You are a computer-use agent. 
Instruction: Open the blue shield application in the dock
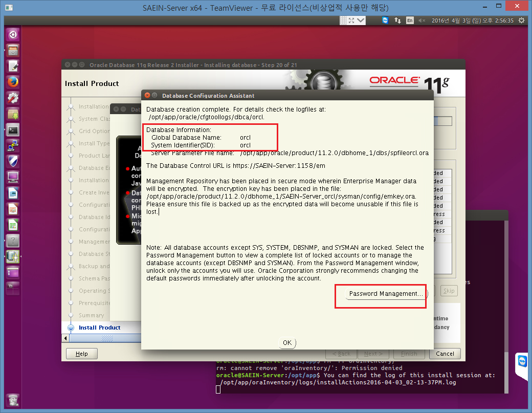(13, 162)
